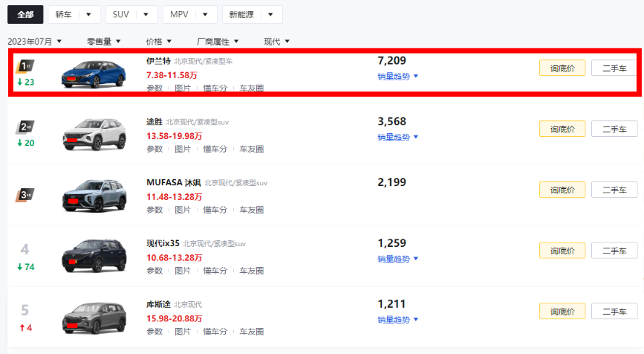Open 图片 for 库斯途
Image resolution: width=644 pixels, height=354 pixels.
click(x=182, y=332)
